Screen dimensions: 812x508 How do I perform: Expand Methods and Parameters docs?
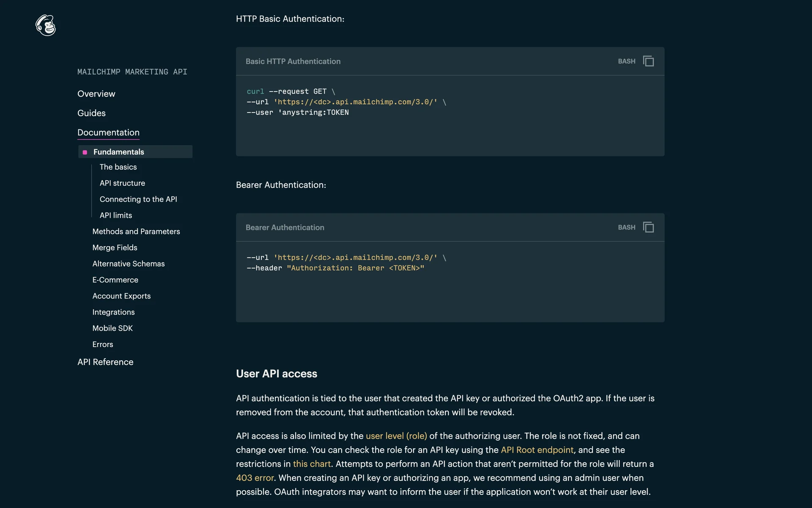coord(136,232)
